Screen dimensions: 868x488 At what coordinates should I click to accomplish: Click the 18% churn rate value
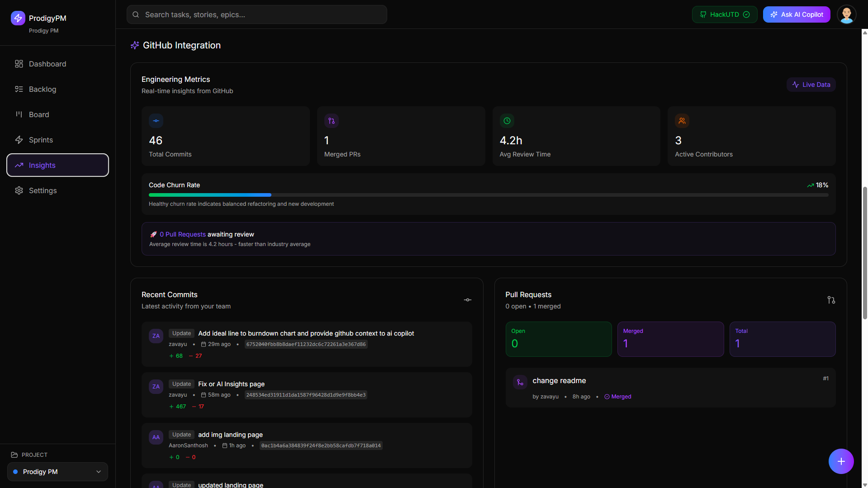pos(822,185)
